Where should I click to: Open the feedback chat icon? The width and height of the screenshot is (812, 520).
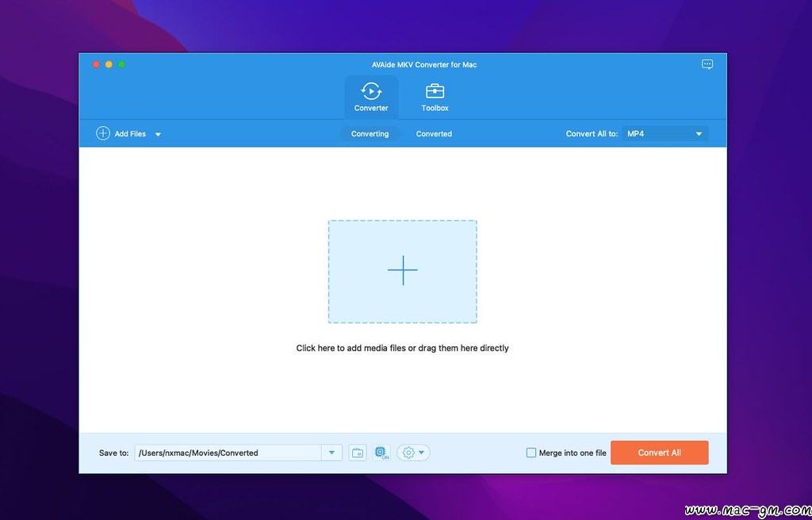[707, 65]
